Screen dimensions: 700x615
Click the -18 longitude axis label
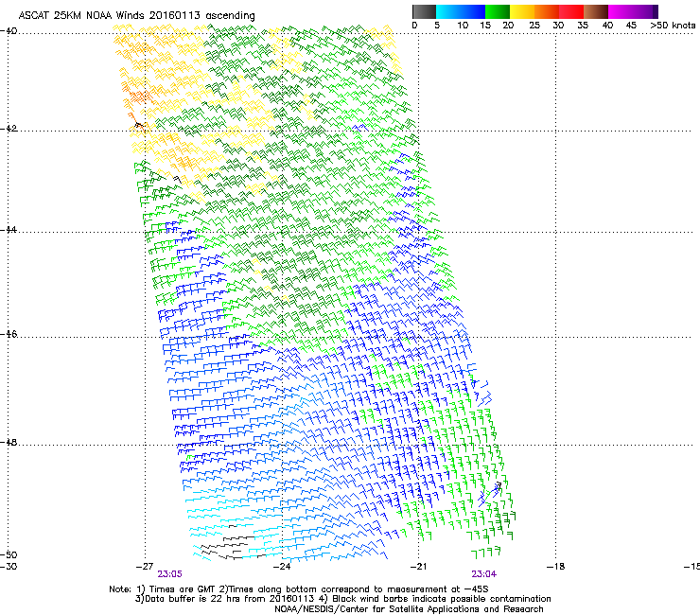(x=555, y=567)
